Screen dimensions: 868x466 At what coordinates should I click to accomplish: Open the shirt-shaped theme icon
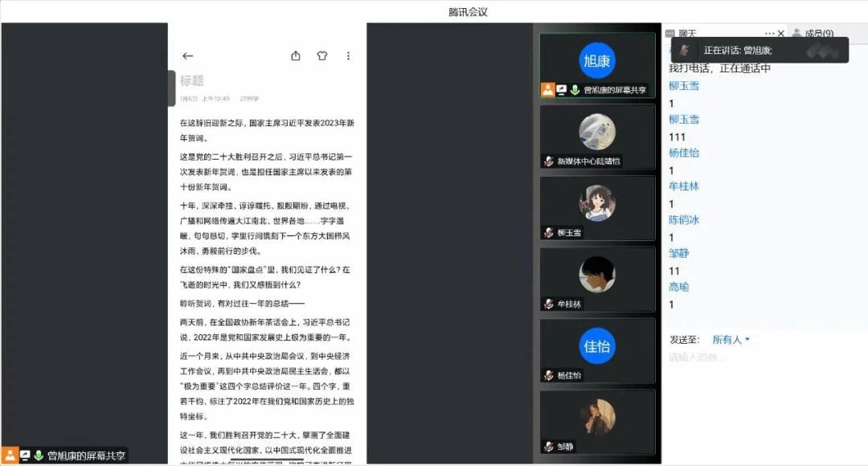[322, 56]
